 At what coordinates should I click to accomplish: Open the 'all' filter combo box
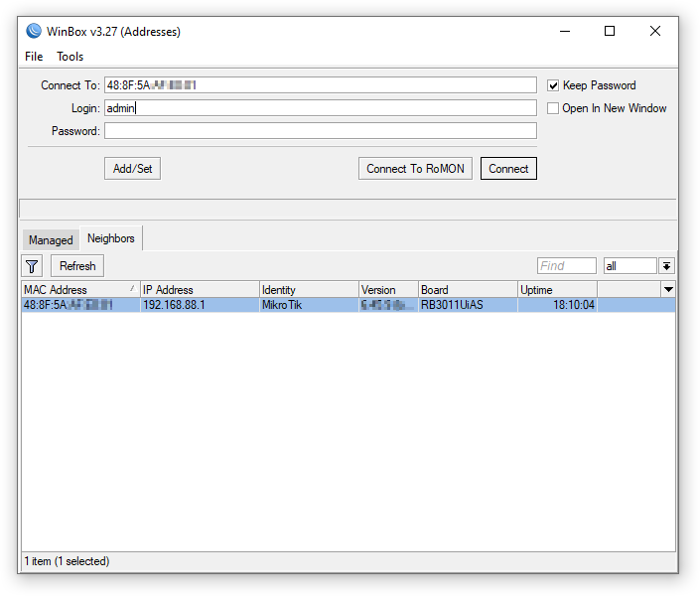point(630,266)
